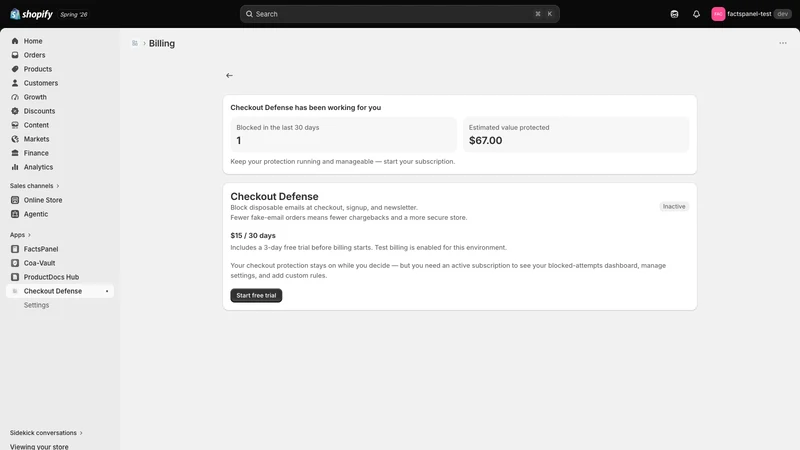
Task: Click the Blocked in the last 30 days card
Action: click(343, 135)
